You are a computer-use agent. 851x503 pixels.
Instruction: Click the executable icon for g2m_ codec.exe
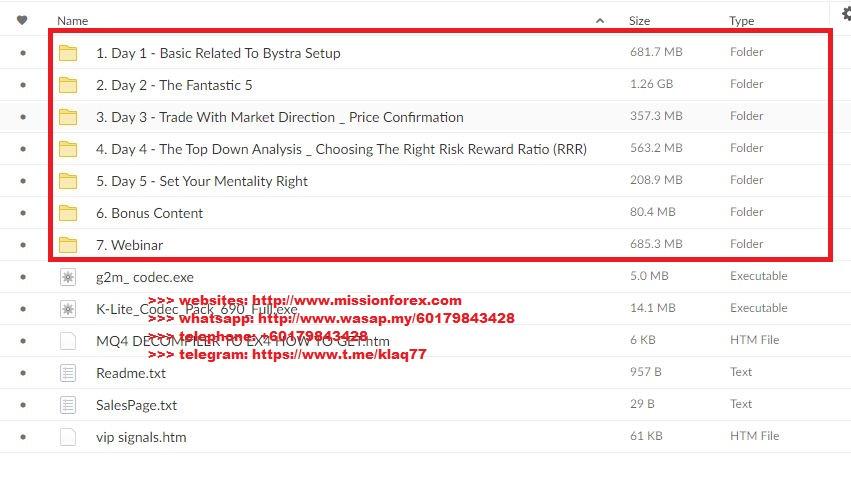(x=68, y=277)
